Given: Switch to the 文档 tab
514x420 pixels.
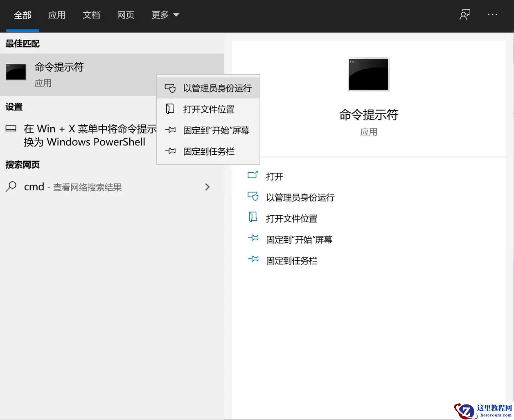Looking at the screenshot, I should [91, 14].
